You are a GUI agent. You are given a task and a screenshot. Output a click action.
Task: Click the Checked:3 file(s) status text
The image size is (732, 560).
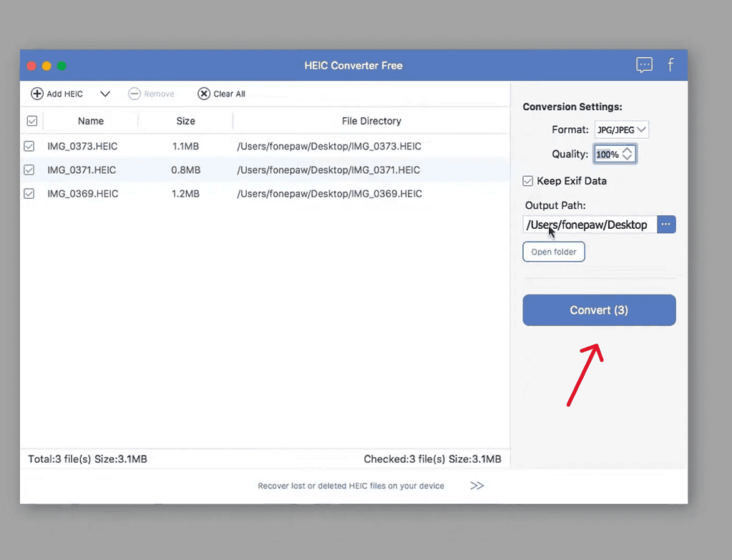(x=432, y=459)
